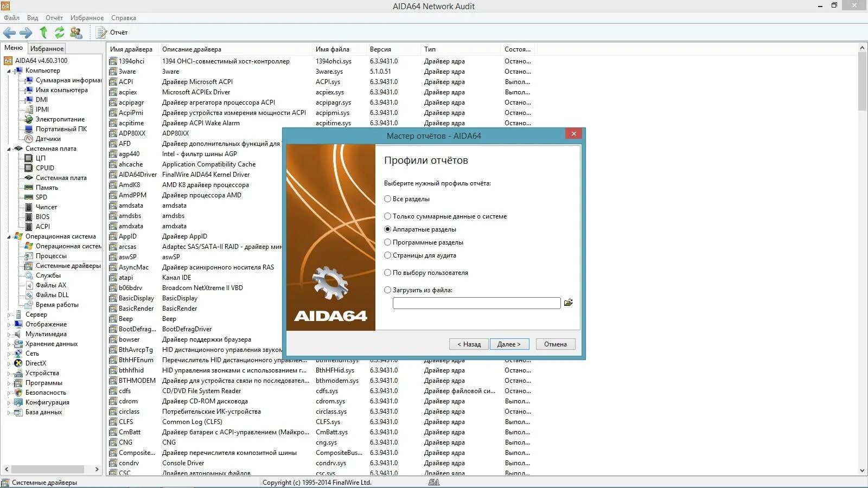Click the folder browse icon next to file field
Image resolution: width=868 pixels, height=488 pixels.
coord(569,303)
